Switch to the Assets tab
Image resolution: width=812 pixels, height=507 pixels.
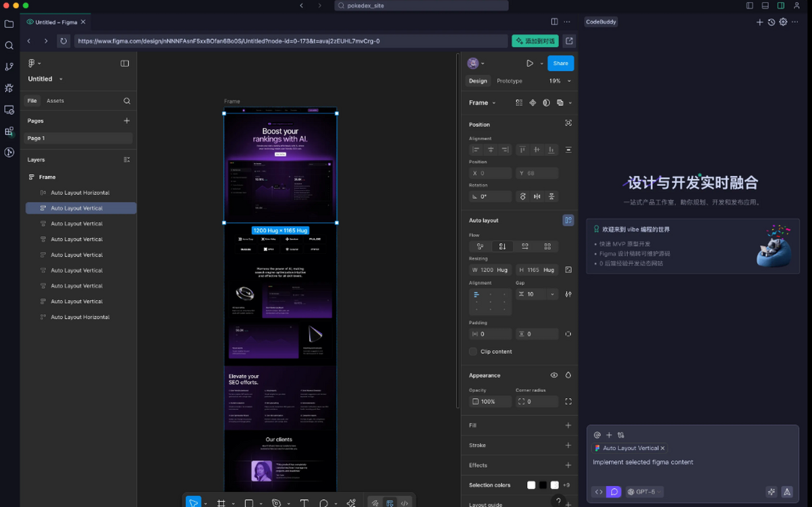pyautogui.click(x=55, y=101)
